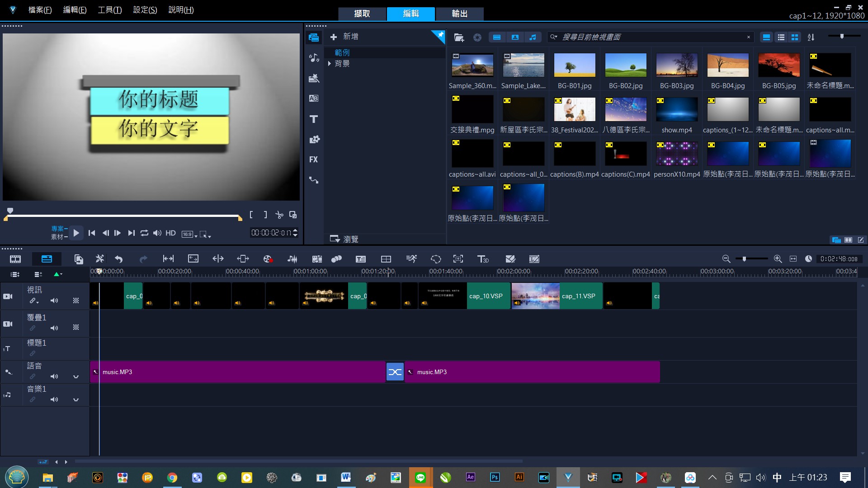Open the Overlay/Graphics library icon
868x488 pixels.
(x=314, y=139)
